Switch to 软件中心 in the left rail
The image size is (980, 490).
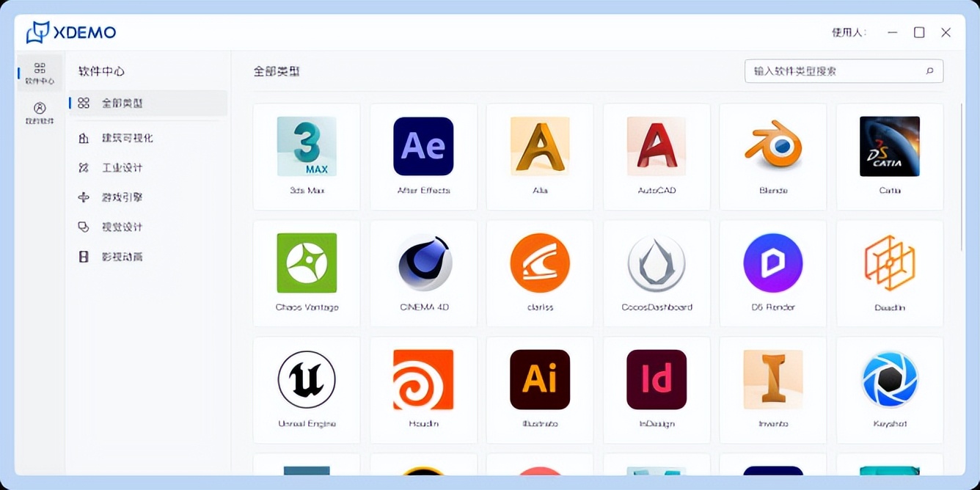click(40, 73)
